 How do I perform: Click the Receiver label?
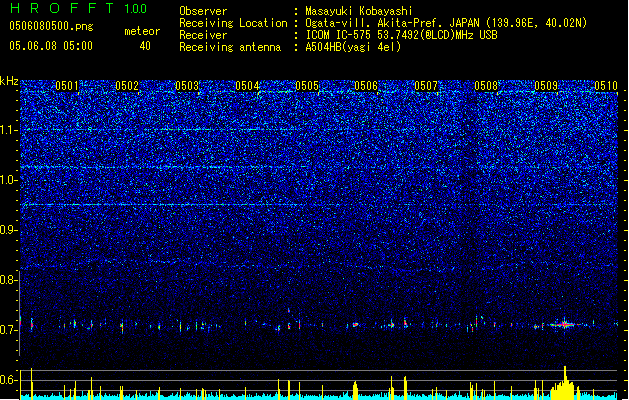pos(203,35)
